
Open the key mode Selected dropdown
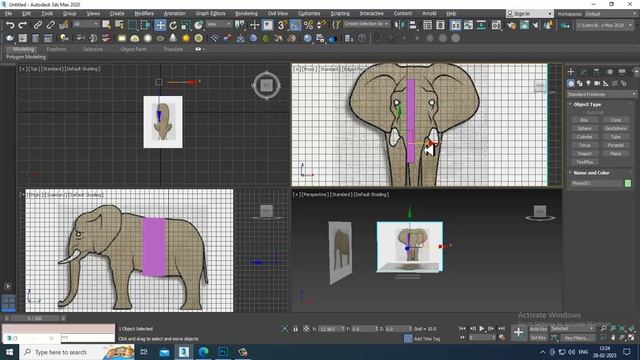572,329
